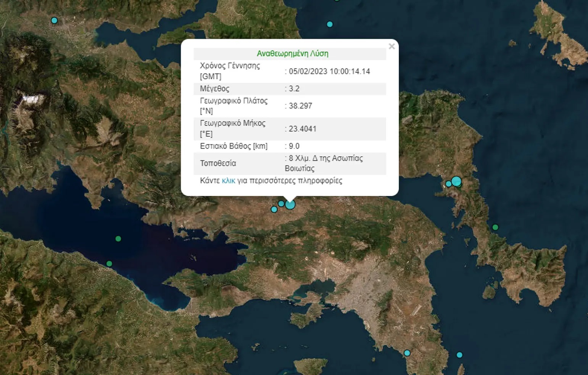Image resolution: width=588 pixels, height=375 pixels.
Task: Click the green marker off Evia's eastern coast
Action: pos(495,227)
